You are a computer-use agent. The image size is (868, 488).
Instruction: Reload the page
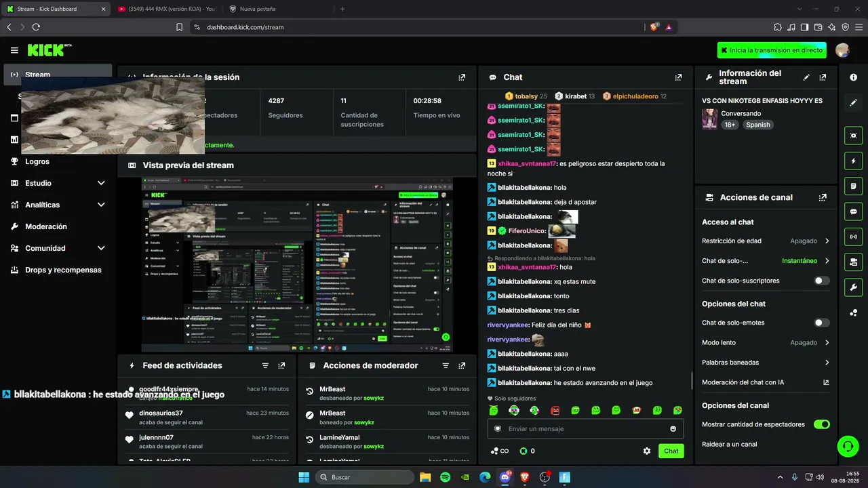point(36,27)
